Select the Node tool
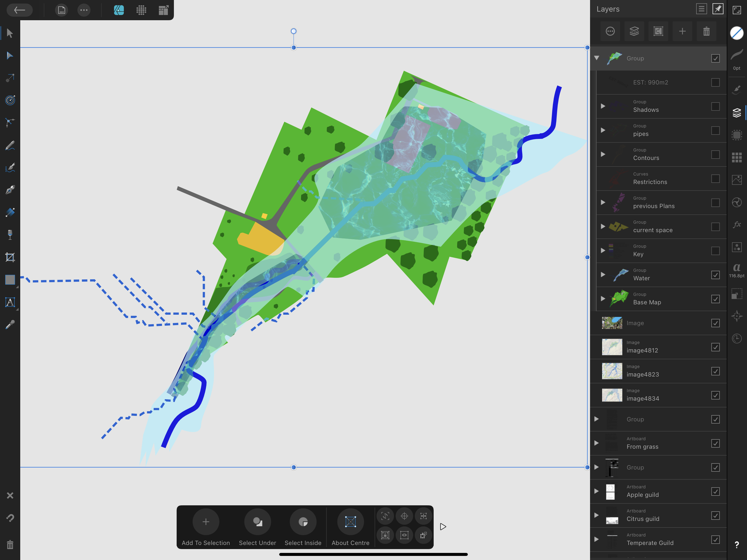The image size is (747, 560). point(10,55)
